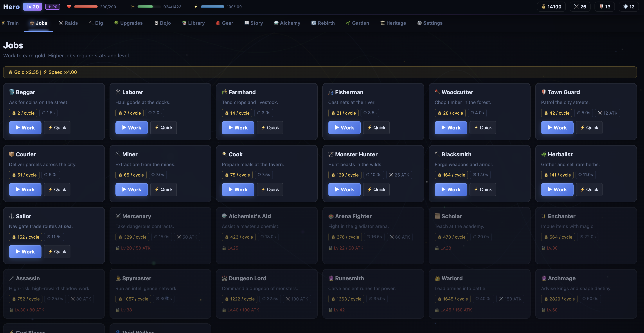Click the Cook frying pan icon
The width and height of the screenshot is (644, 333).
225,154
